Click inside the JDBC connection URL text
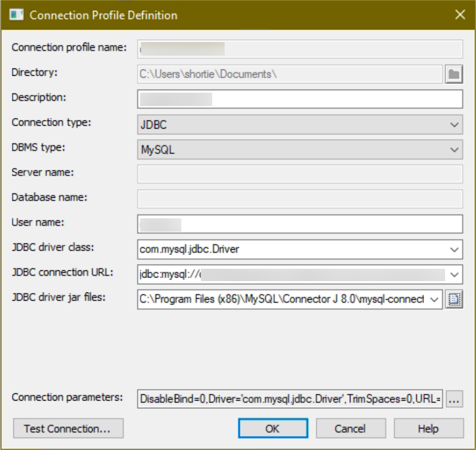 coord(291,274)
